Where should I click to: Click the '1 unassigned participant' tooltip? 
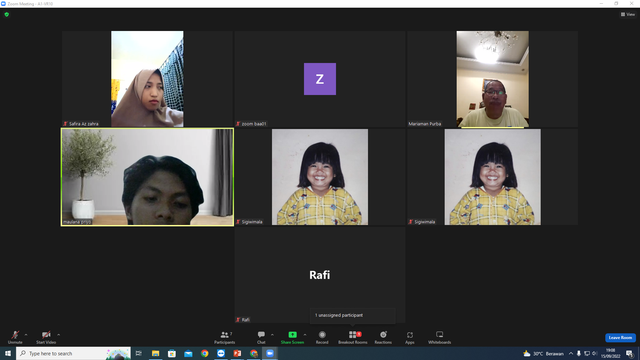pyautogui.click(x=353, y=315)
